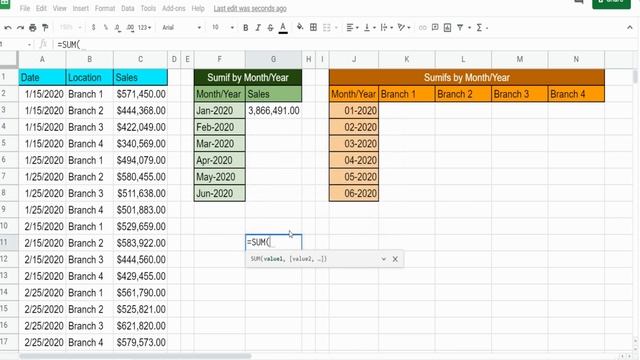Select column A header
640x360 pixels.
pyautogui.click(x=42, y=59)
